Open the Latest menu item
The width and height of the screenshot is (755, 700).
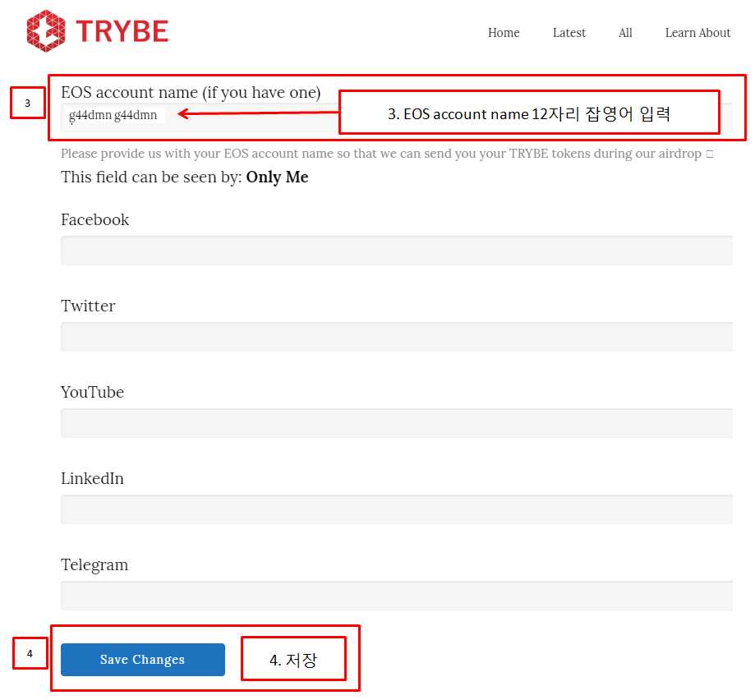(x=569, y=33)
